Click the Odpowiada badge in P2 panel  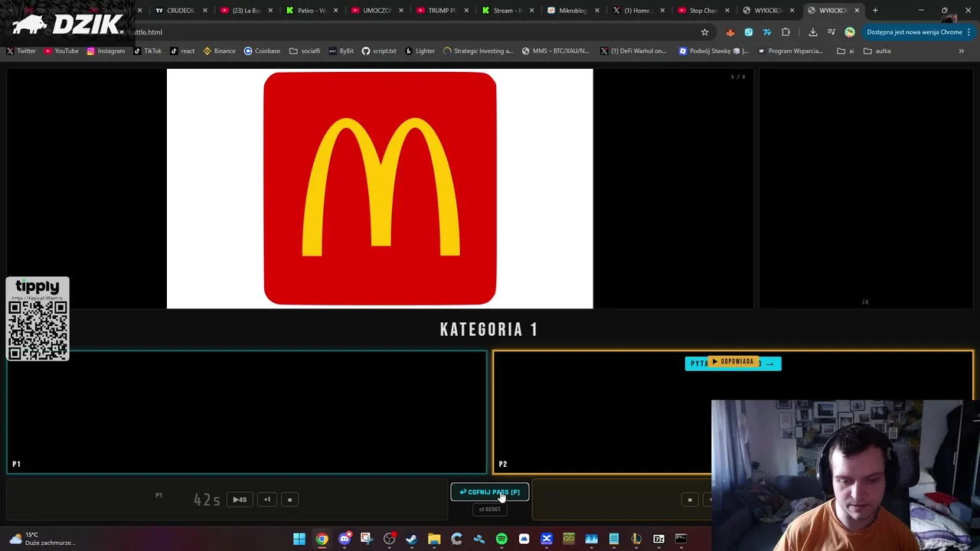pos(733,362)
